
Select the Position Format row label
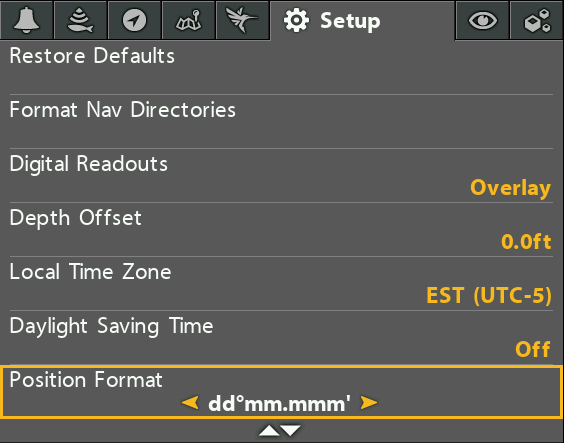tap(86, 380)
